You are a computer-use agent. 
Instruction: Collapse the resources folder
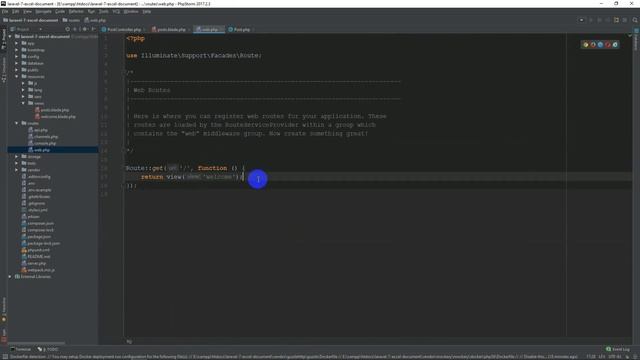click(17, 76)
